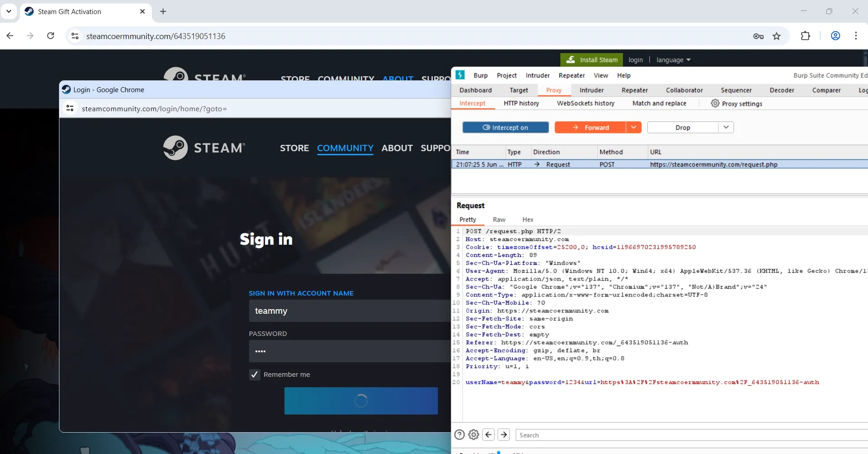The height and width of the screenshot is (454, 868).
Task: Open the HTTP history sub-tab
Action: 521,104
